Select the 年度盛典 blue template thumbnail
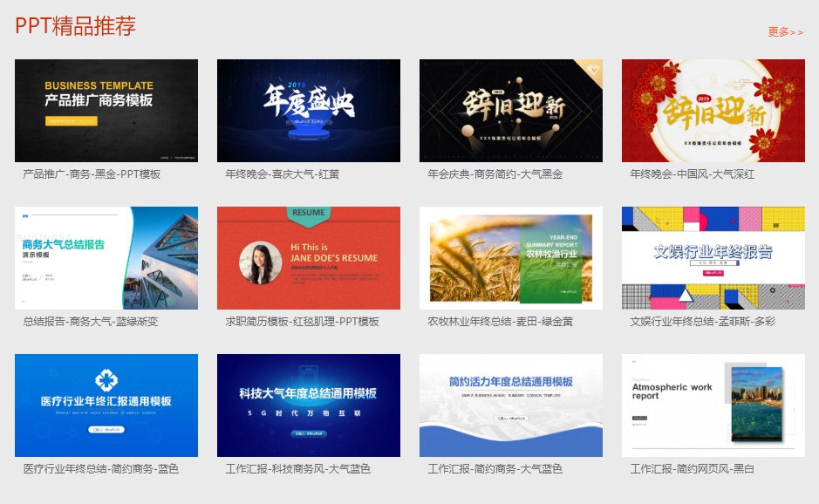The width and height of the screenshot is (819, 504). click(309, 111)
